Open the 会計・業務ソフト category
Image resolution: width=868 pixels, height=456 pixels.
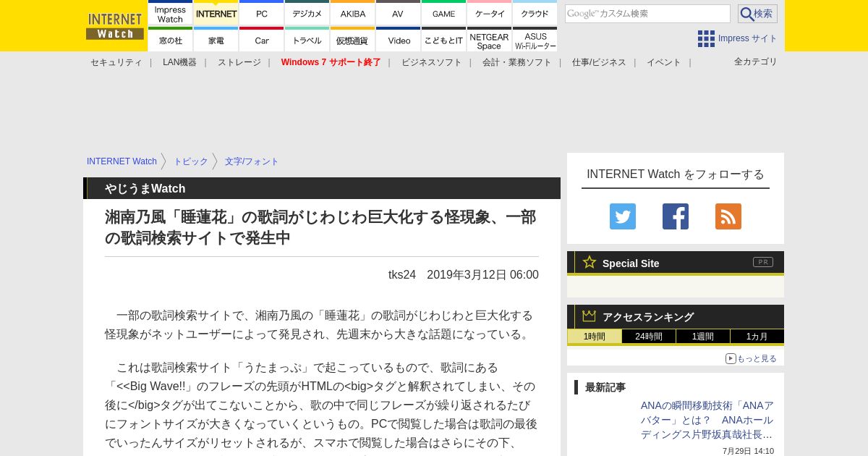[x=517, y=62]
